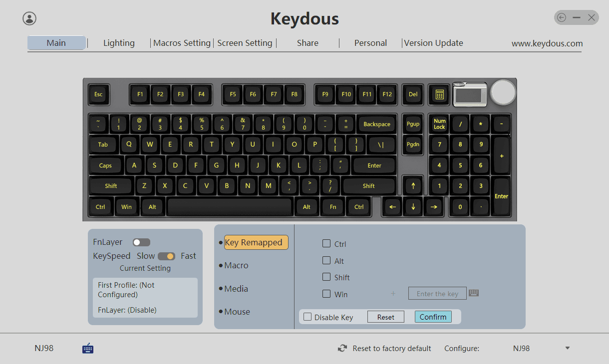Select the keyboard's small display screen
The image size is (609, 364).
(470, 94)
